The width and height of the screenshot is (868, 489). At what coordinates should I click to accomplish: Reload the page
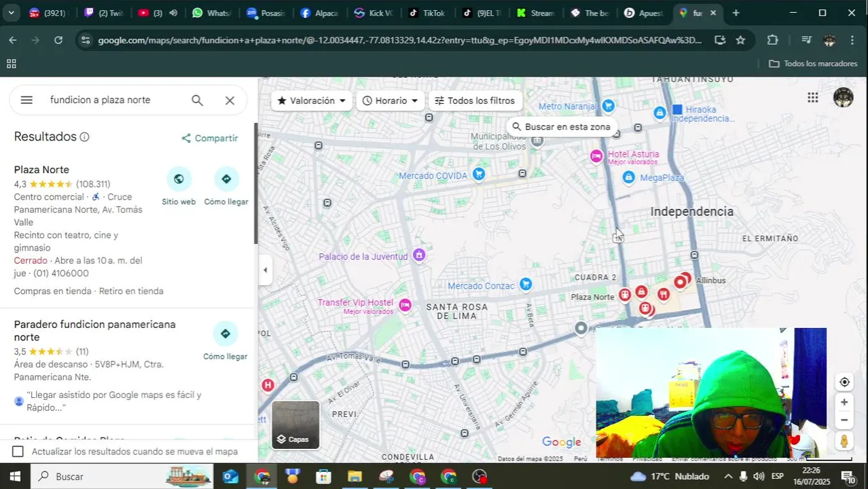click(x=58, y=40)
